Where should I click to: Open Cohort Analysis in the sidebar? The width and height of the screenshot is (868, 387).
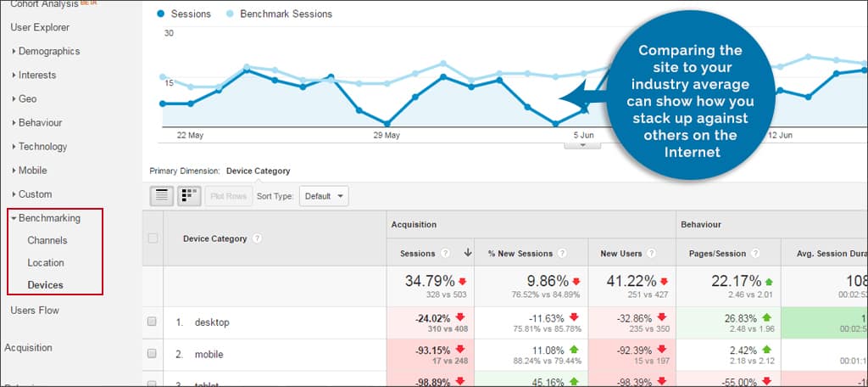click(44, 3)
